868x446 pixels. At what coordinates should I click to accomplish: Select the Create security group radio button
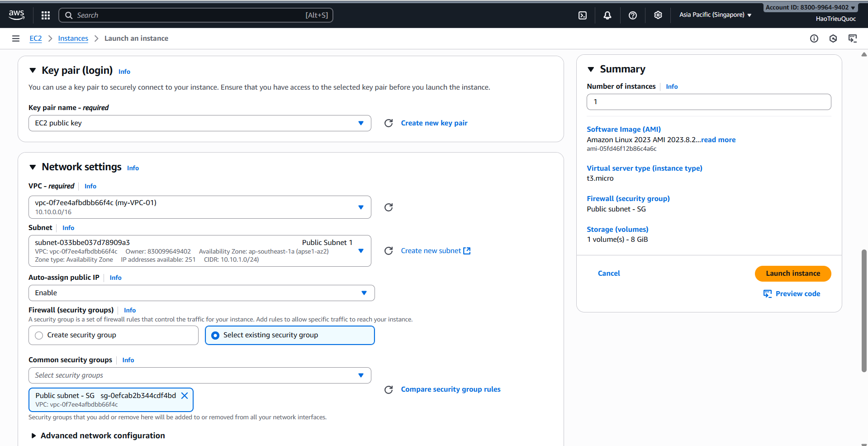(x=39, y=335)
